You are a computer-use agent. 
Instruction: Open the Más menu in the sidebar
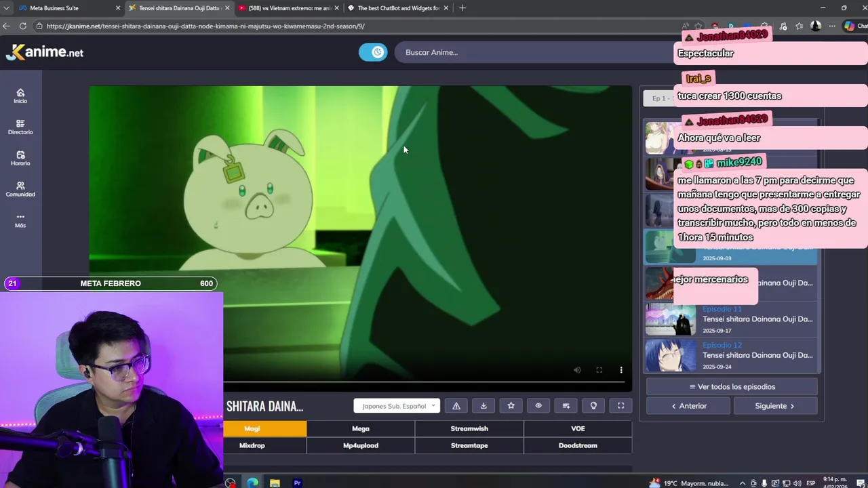[x=20, y=221]
